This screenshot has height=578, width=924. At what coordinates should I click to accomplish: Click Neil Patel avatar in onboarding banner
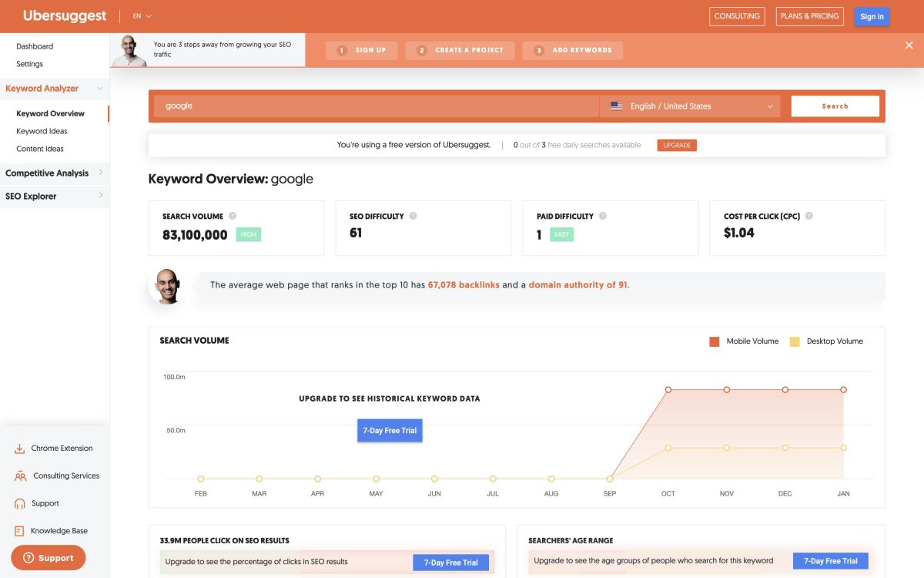[129, 51]
